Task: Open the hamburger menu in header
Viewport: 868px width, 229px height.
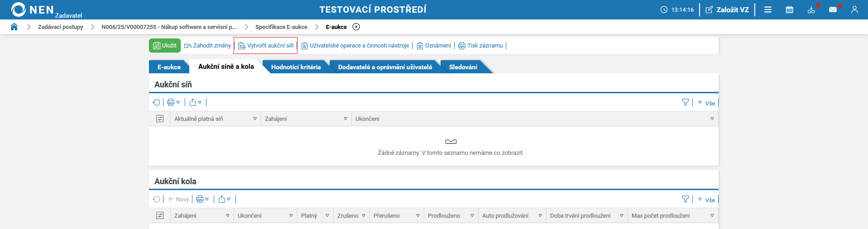Action: click(768, 10)
